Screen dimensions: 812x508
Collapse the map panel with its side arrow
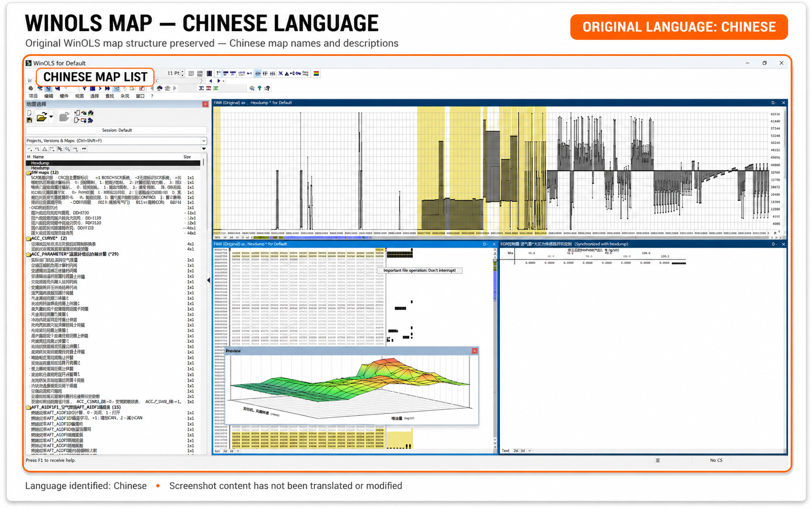(208, 280)
